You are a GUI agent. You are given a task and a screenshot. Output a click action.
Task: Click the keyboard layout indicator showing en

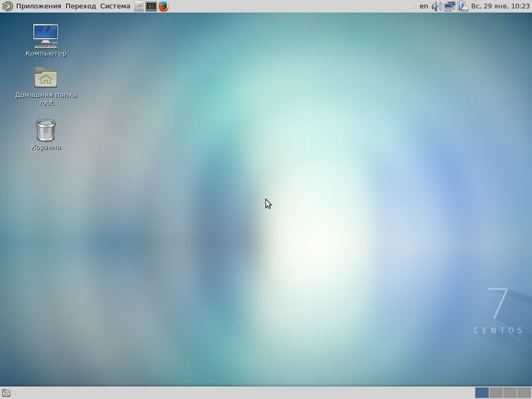coord(423,7)
